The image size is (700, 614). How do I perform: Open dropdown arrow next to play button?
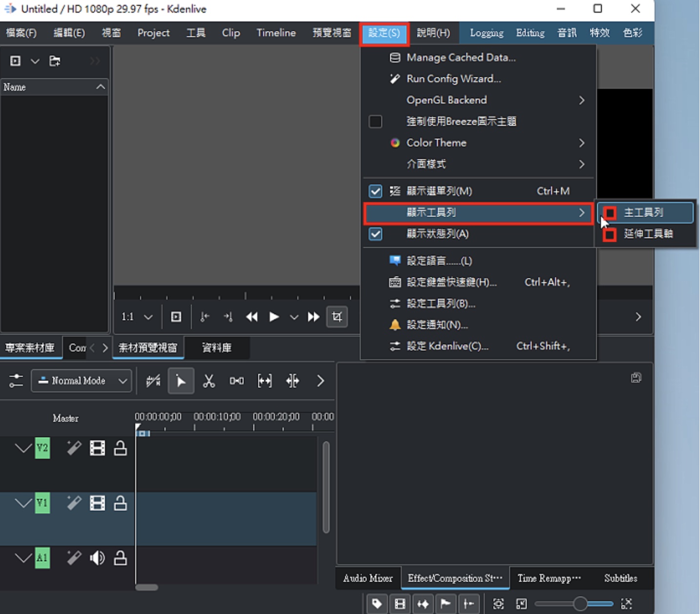point(294,317)
